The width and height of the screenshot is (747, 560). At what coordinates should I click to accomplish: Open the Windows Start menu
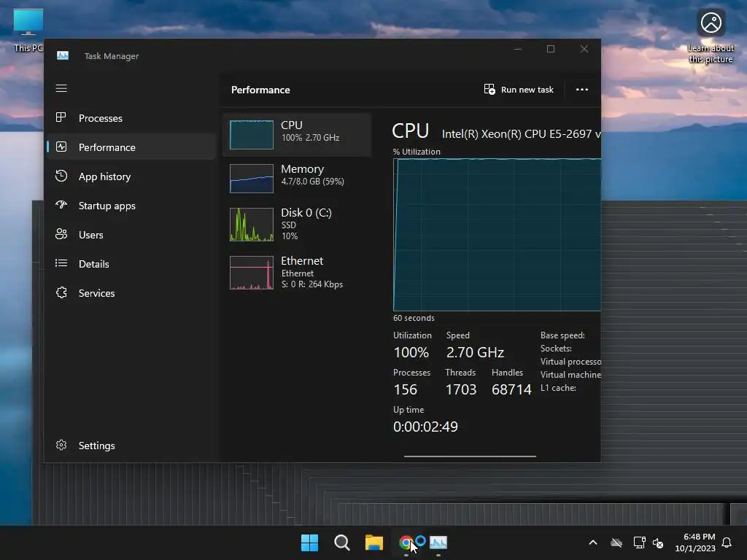point(309,542)
